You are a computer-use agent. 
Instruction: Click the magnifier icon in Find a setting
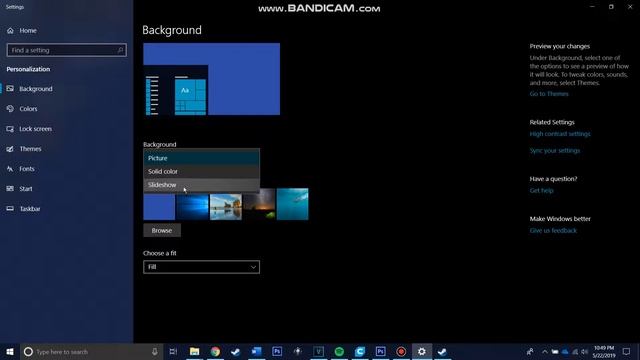120,50
